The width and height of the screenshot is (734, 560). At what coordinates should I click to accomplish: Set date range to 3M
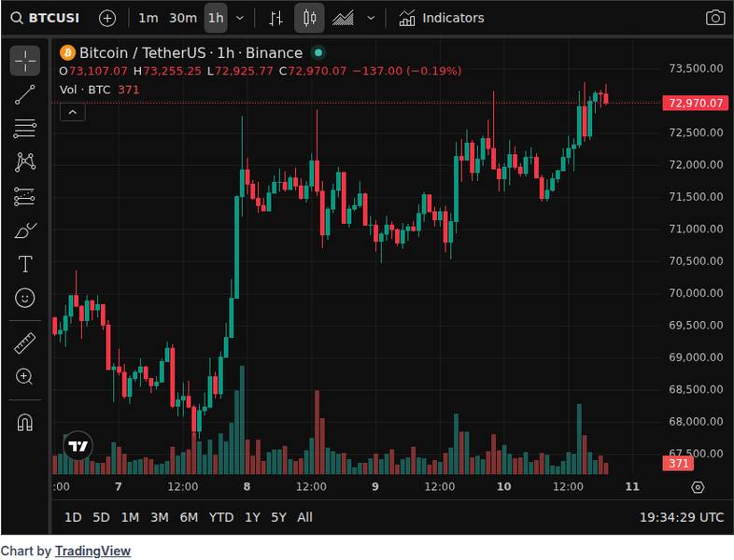(x=159, y=517)
